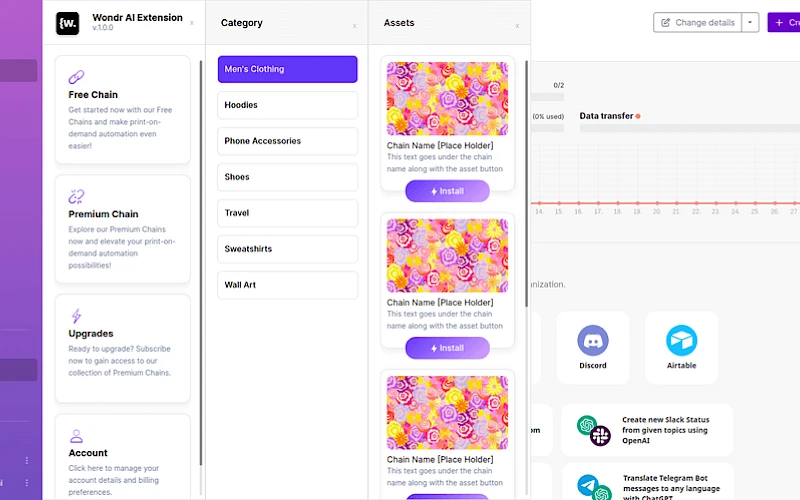Click the Assets panel scrollbar
Viewport: 800px width, 500px height.
[x=527, y=184]
